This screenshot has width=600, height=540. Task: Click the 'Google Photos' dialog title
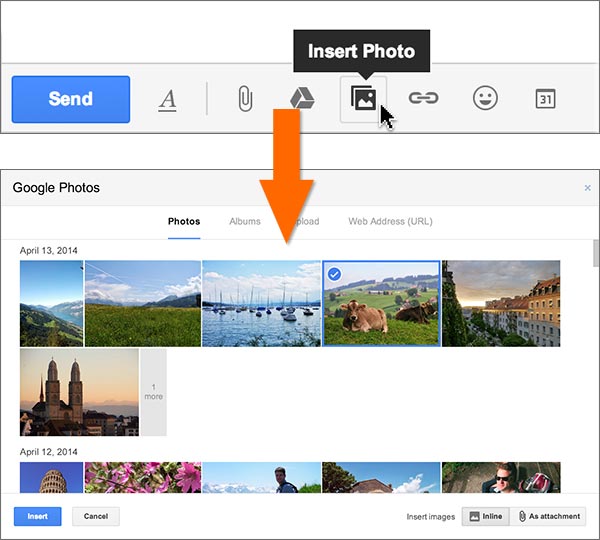[x=56, y=188]
